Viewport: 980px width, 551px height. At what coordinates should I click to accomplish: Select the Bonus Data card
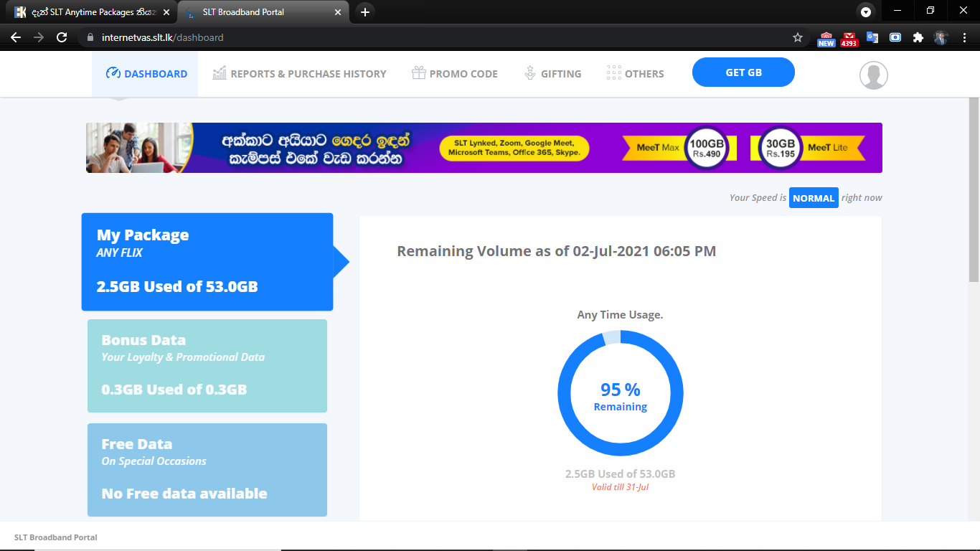click(x=207, y=366)
